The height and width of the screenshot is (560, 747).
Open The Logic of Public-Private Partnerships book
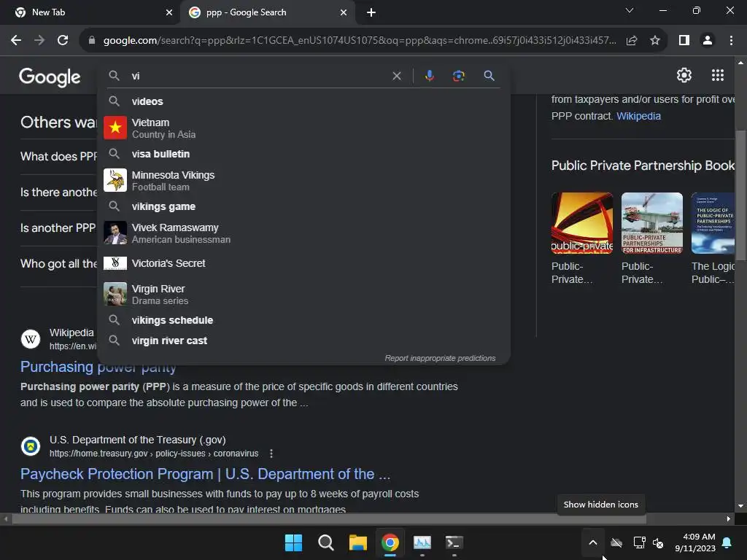[x=713, y=223]
